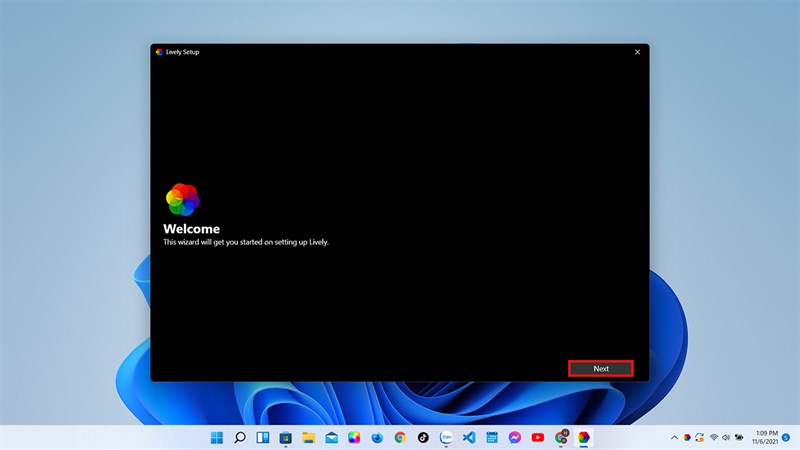Open the Mail app in taskbar
This screenshot has height=450, width=800.
point(332,437)
